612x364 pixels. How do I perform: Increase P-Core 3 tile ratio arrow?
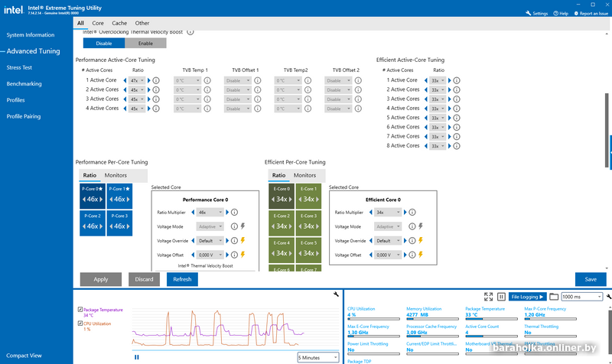click(128, 226)
